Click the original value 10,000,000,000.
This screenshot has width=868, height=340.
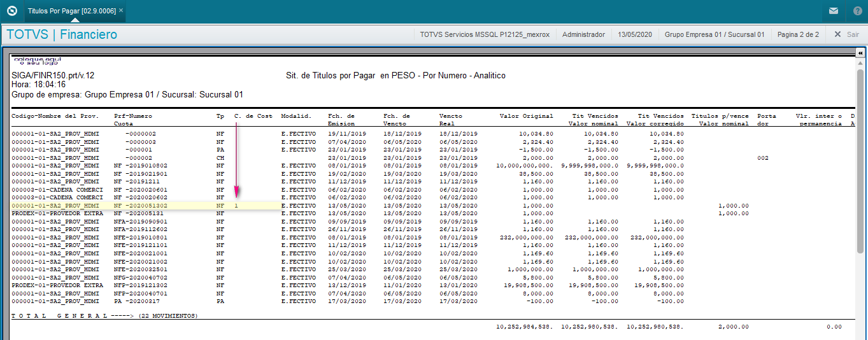tap(525, 166)
